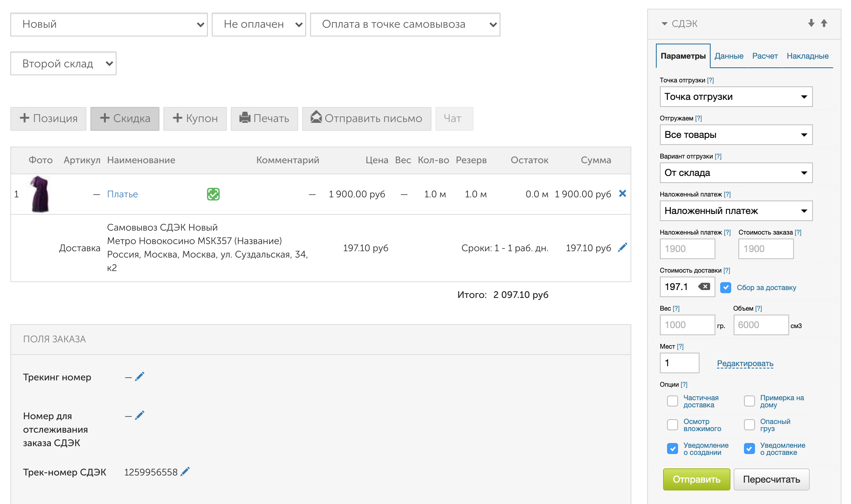The width and height of the screenshot is (851, 504).
Task: Edit Трек-номер СДЭК using the pencil icon
Action: [x=185, y=472]
